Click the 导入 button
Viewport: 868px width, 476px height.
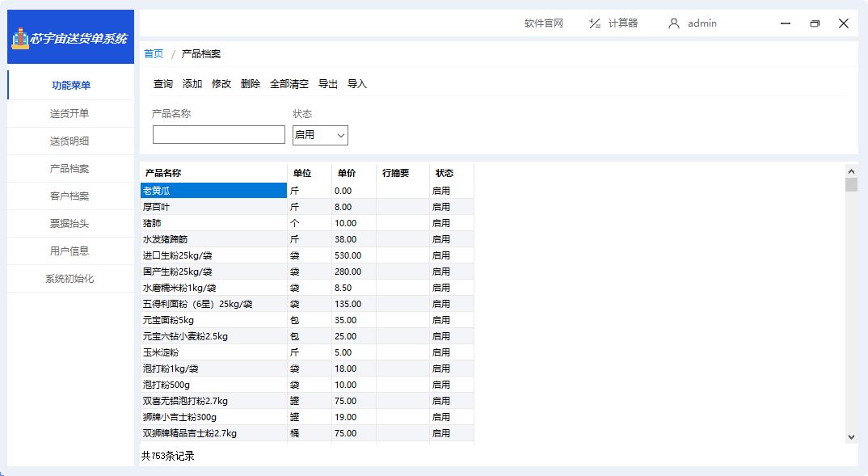point(357,83)
